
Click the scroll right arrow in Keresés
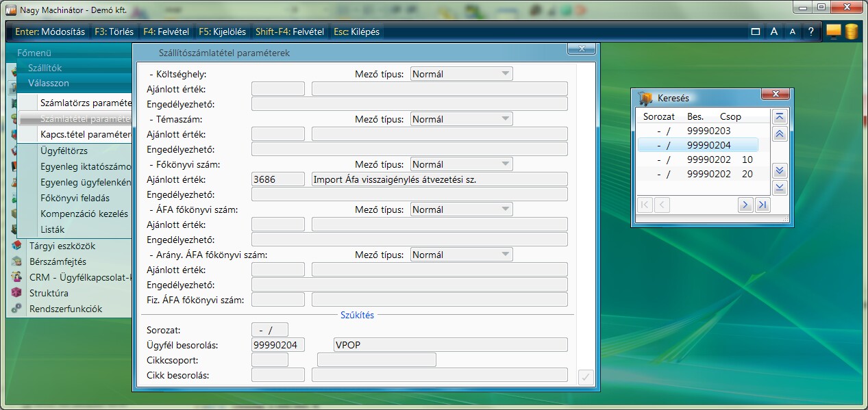[746, 205]
